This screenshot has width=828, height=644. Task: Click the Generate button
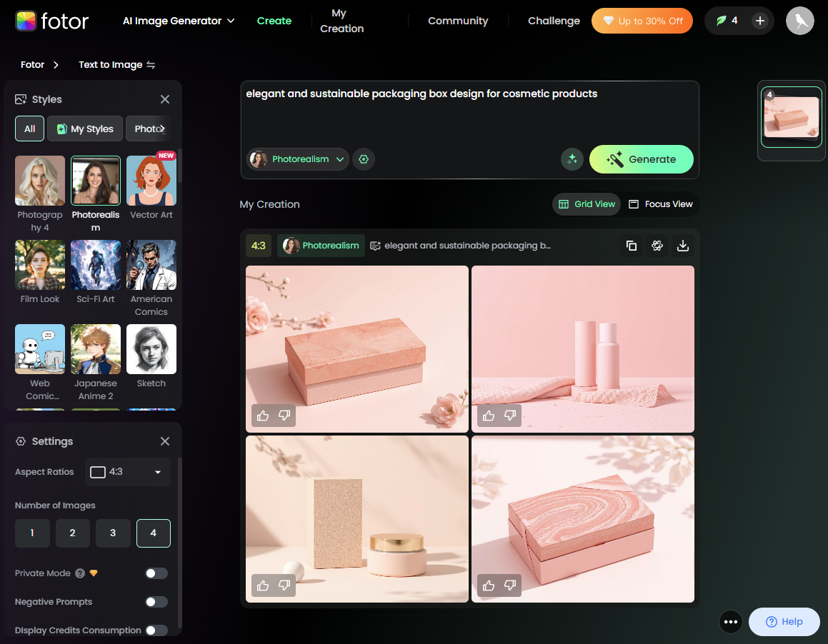click(641, 159)
